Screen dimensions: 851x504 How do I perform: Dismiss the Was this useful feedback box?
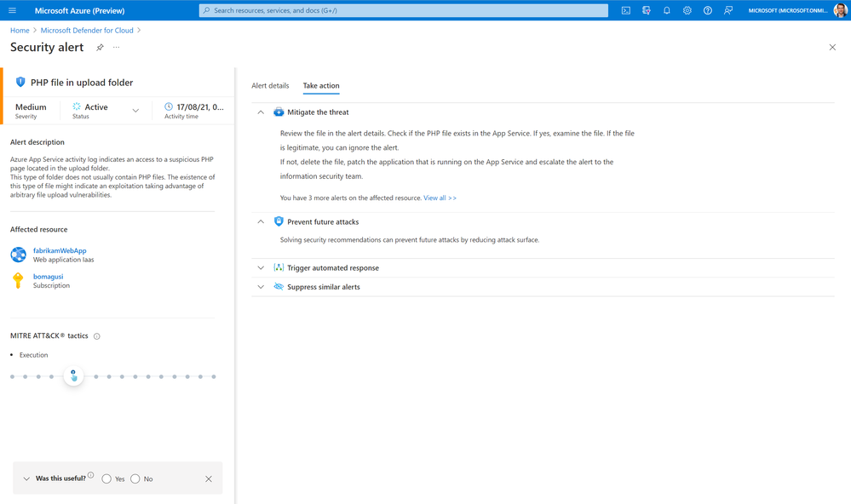pos(209,478)
